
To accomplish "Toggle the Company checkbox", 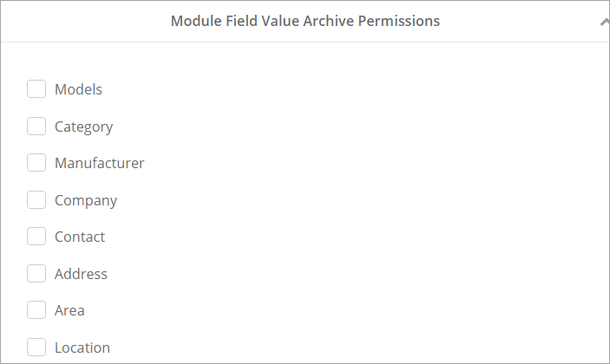I will coord(36,200).
